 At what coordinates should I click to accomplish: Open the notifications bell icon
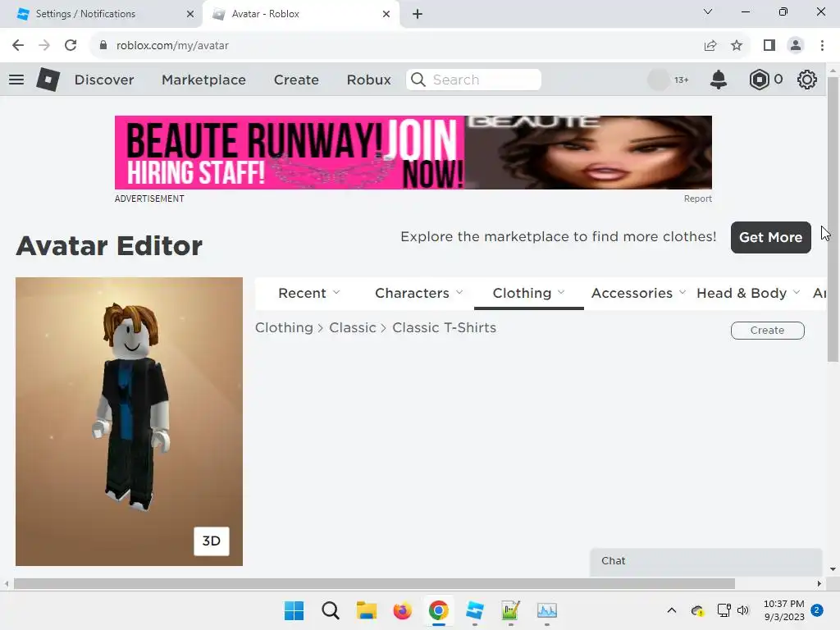(719, 80)
